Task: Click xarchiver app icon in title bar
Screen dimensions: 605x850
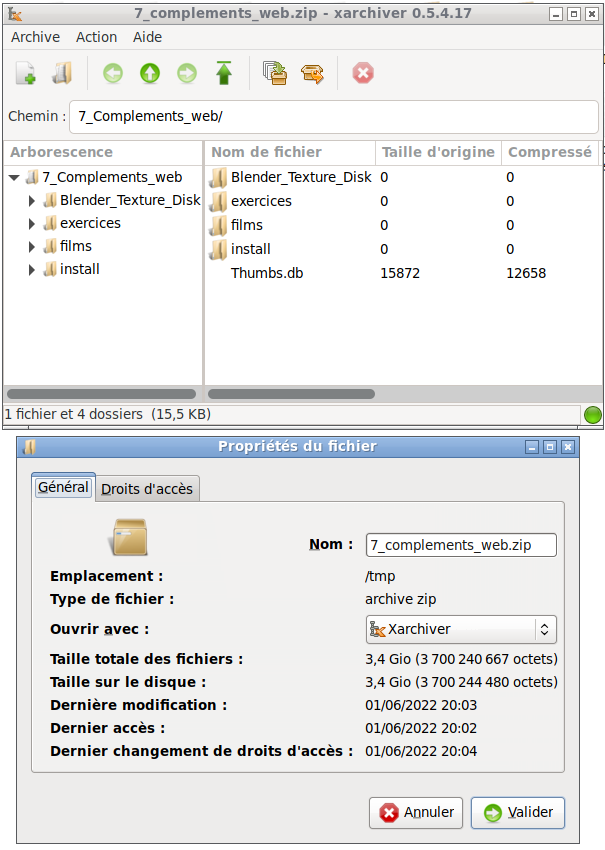Action: point(15,14)
